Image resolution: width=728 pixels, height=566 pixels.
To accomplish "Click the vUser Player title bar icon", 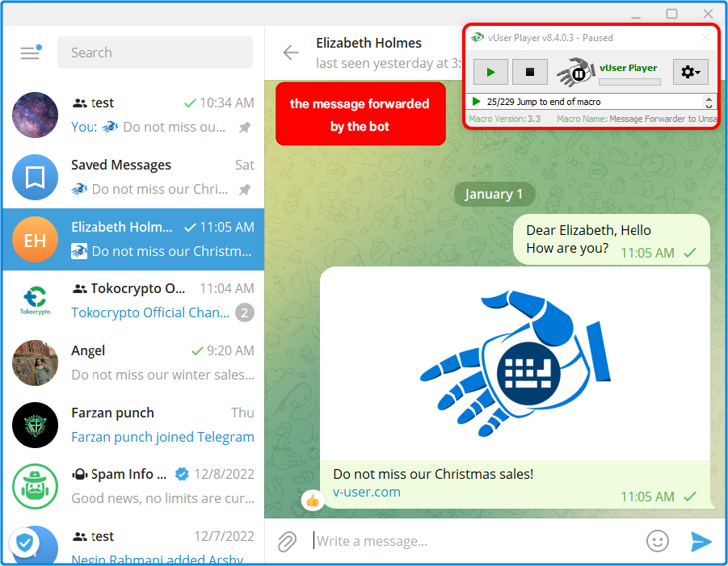I will coord(477,38).
